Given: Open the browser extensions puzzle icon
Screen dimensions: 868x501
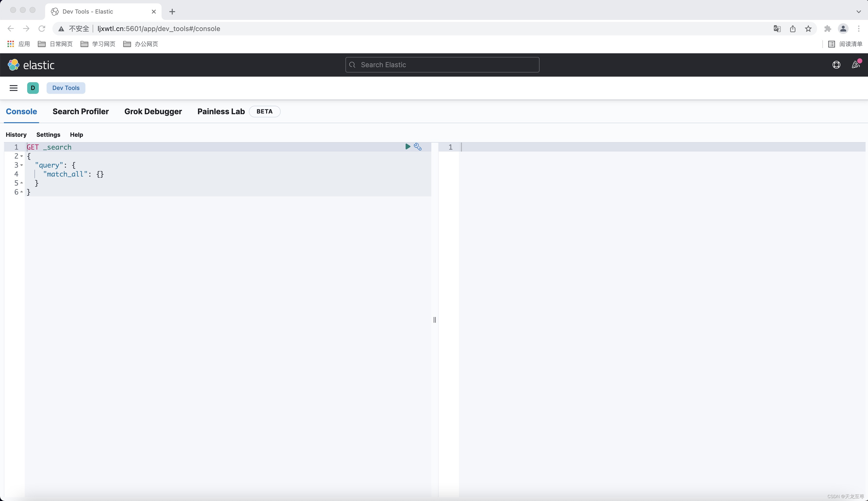Looking at the screenshot, I should (827, 29).
